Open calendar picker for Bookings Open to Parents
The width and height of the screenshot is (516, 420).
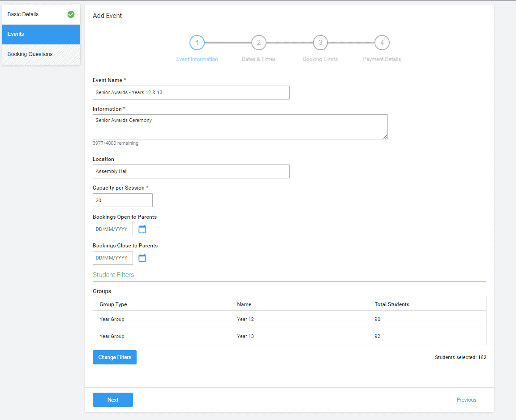click(142, 229)
